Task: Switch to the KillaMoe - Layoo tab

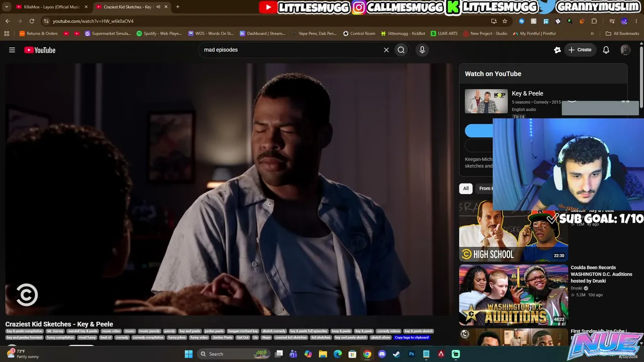Action: click(x=51, y=7)
